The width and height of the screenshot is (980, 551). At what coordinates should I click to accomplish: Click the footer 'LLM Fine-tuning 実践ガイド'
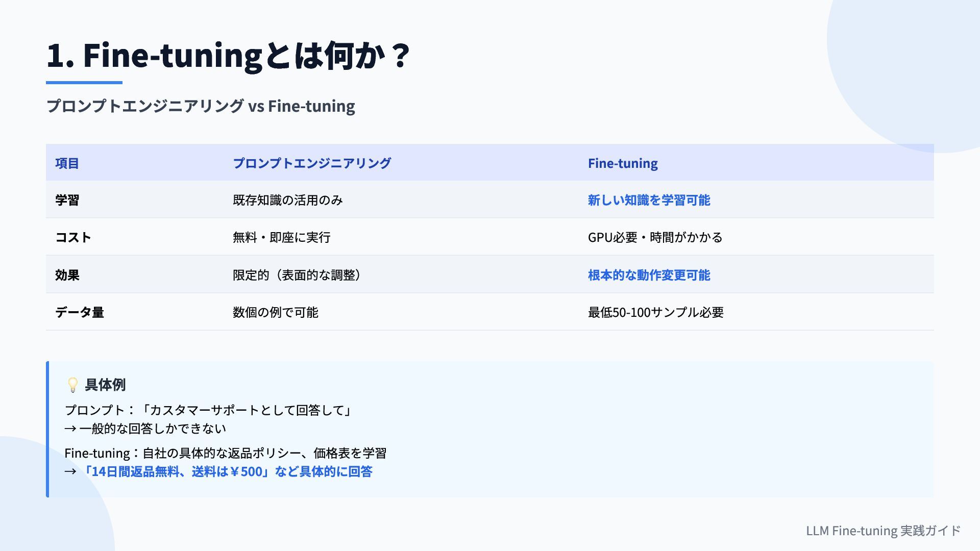coord(883,531)
